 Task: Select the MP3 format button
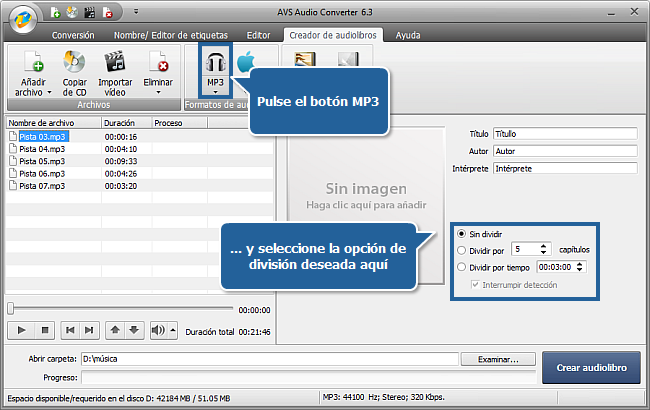(x=215, y=66)
